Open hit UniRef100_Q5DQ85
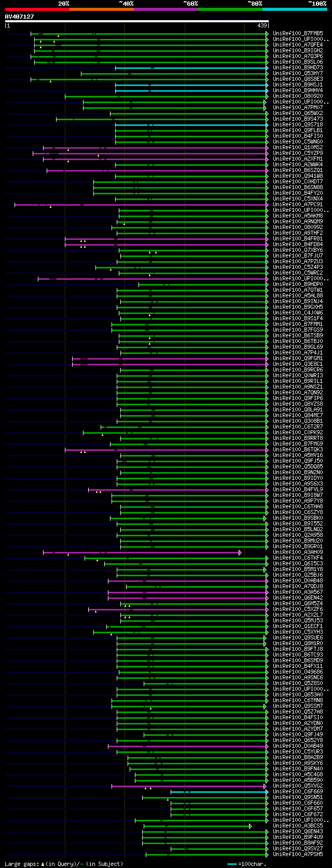The image size is (332, 868). [x=298, y=466]
